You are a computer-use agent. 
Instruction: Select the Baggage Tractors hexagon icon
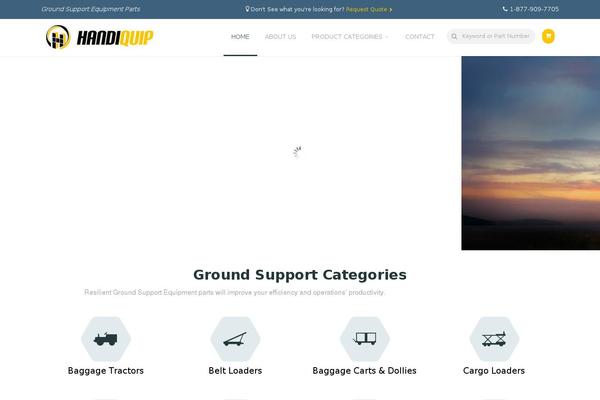click(x=106, y=339)
